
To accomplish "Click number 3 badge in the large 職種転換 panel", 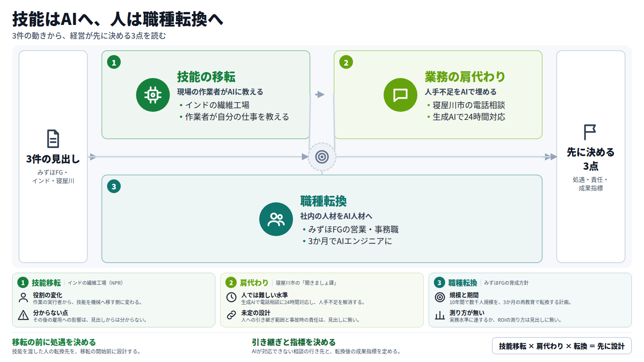I will pyautogui.click(x=114, y=186).
